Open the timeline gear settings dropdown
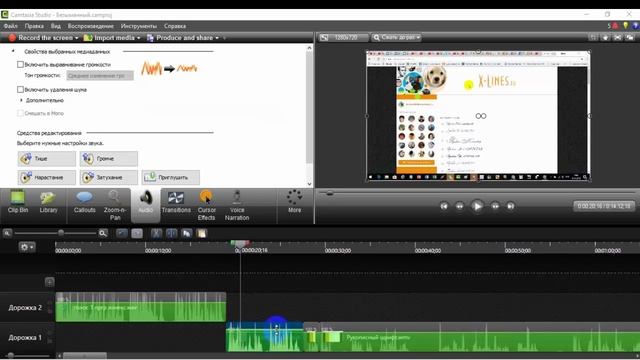The width and height of the screenshot is (640, 360). tap(27, 247)
